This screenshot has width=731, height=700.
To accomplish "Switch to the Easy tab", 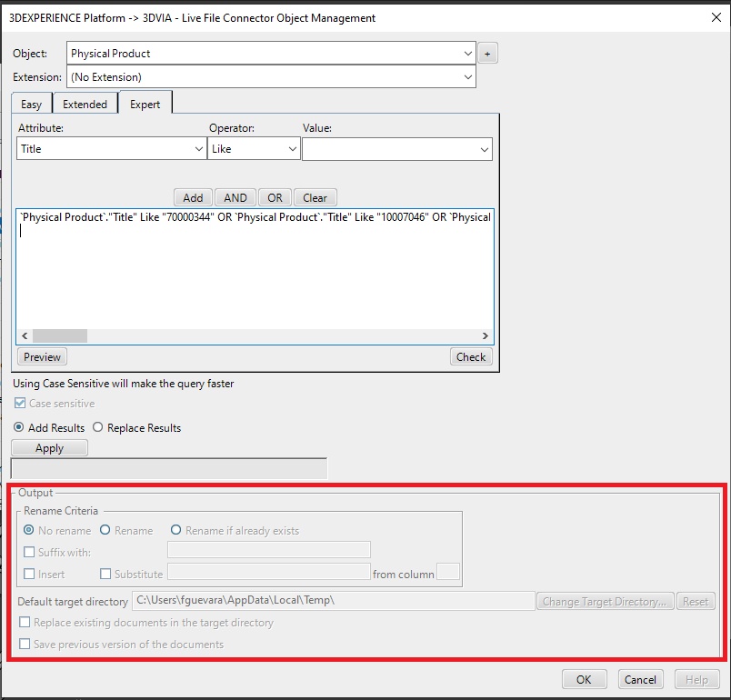I will (x=31, y=105).
